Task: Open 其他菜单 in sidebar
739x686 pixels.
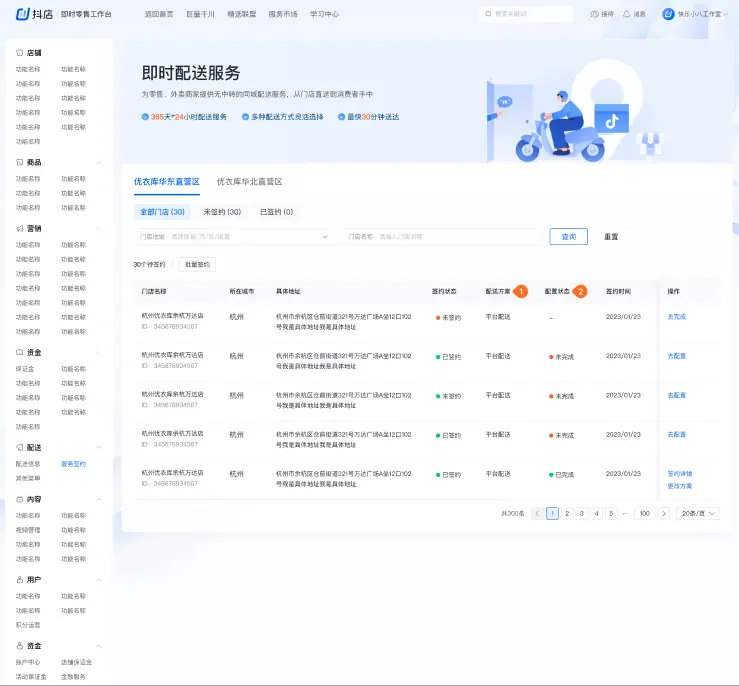Action: pyautogui.click(x=28, y=478)
